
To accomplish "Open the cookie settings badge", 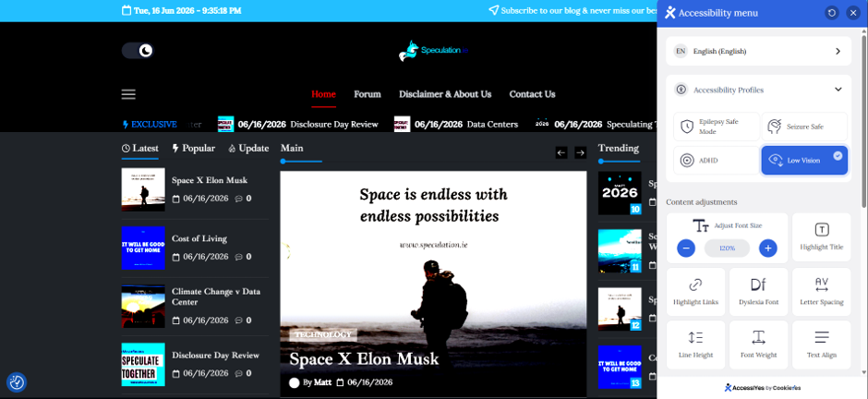I will coord(17,381).
